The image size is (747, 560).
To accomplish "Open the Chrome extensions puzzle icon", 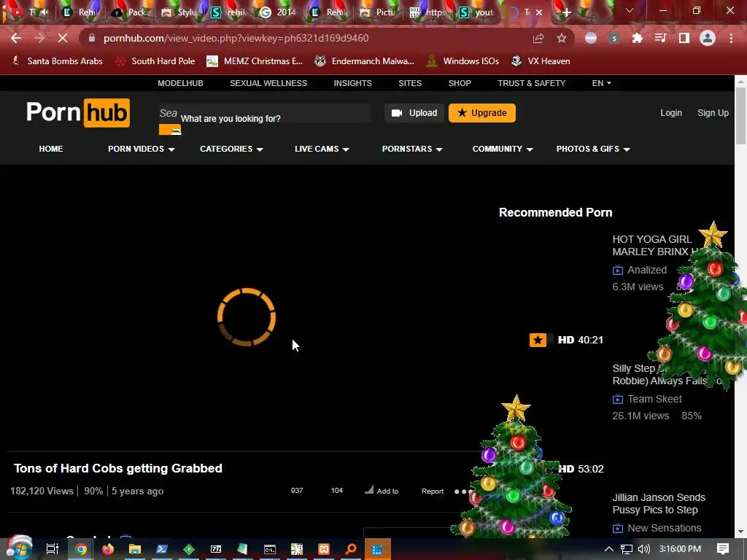I will 638,38.
